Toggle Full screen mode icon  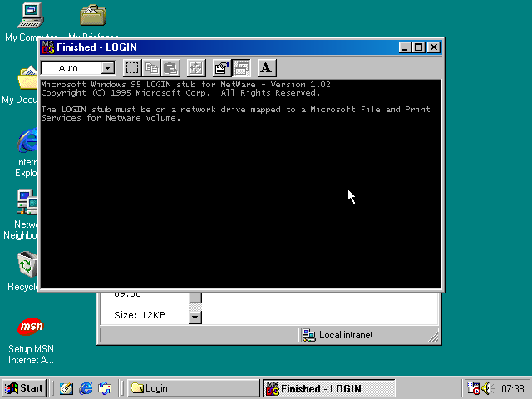pos(196,68)
